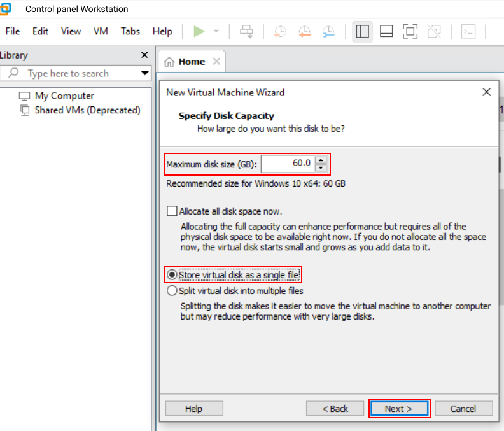
Task: Toggle the Show Library sidebar icon
Action: point(363,31)
